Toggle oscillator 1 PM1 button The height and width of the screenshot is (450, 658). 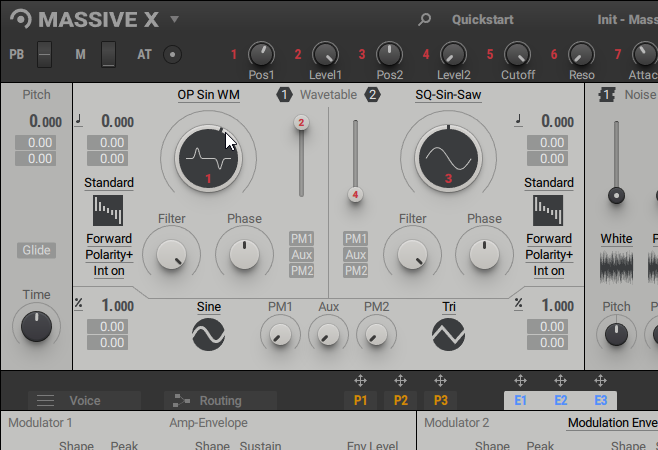click(x=302, y=238)
